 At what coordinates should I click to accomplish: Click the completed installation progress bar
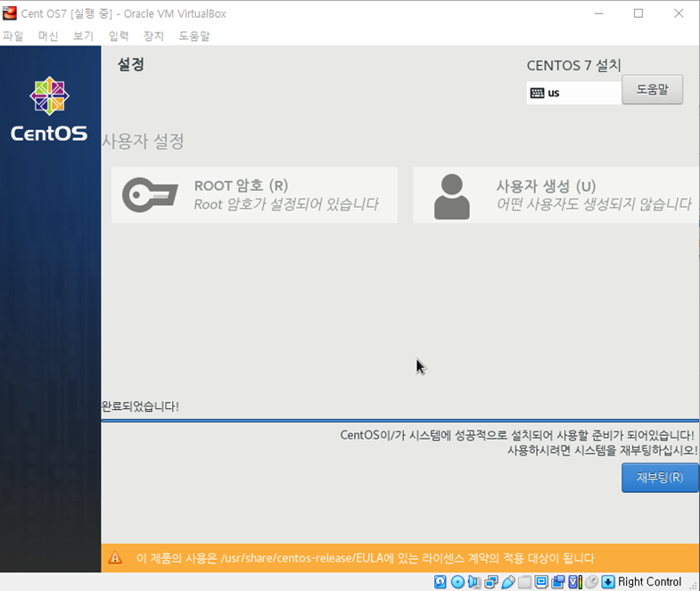point(400,421)
